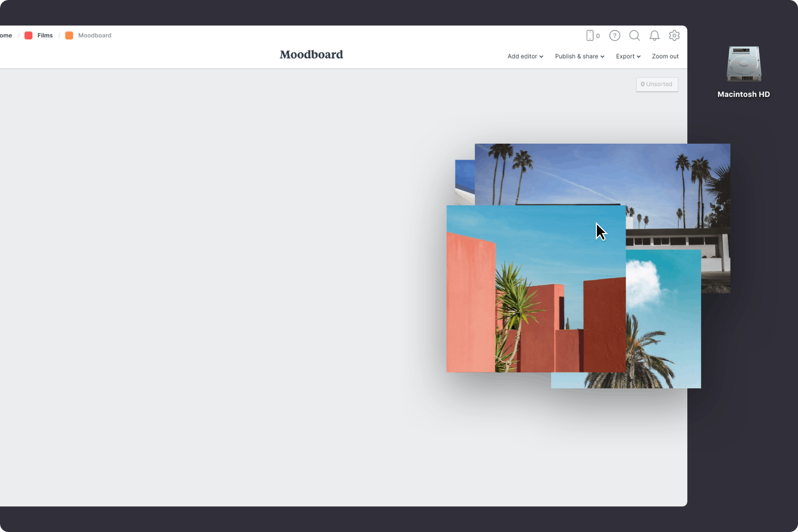Open the help question mark icon
This screenshot has width=798, height=532.
tap(614, 36)
